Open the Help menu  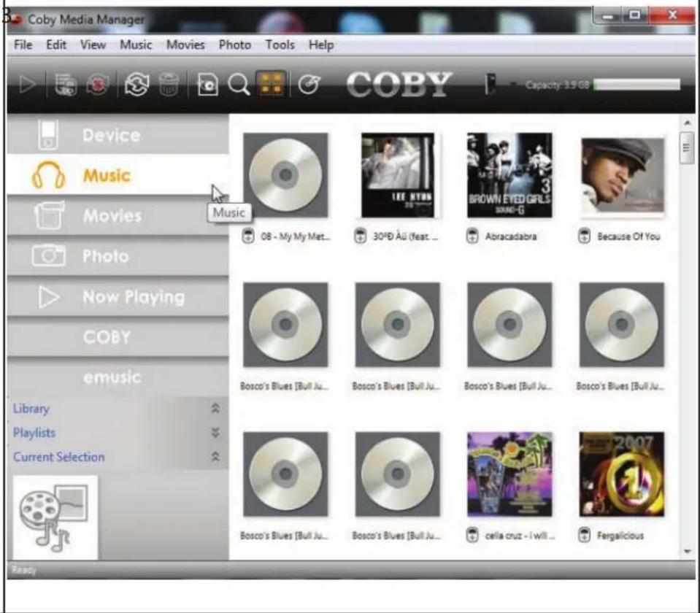[x=321, y=45]
